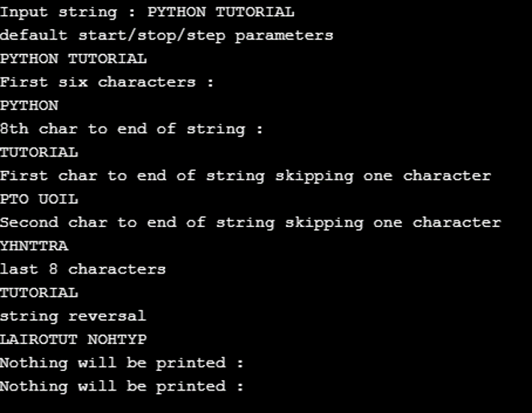Click the 'last 8 characters' line
The image size is (532, 413).
click(83, 269)
